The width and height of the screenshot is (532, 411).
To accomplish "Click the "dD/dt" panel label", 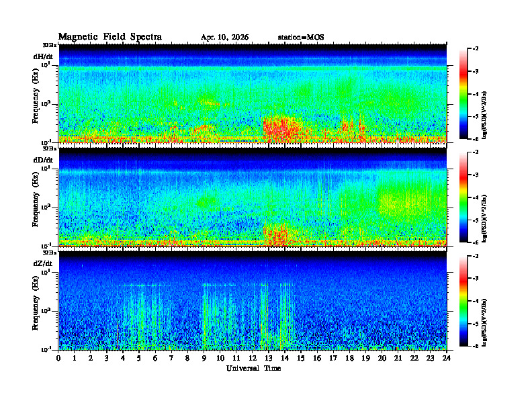I will [43, 160].
